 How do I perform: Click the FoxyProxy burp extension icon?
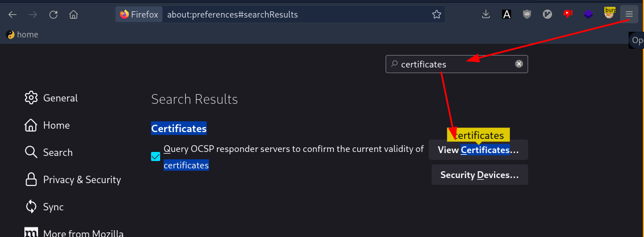point(609,14)
